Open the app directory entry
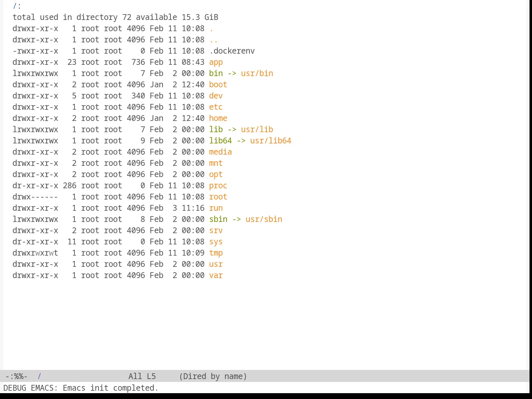532x399 pixels. click(x=216, y=62)
